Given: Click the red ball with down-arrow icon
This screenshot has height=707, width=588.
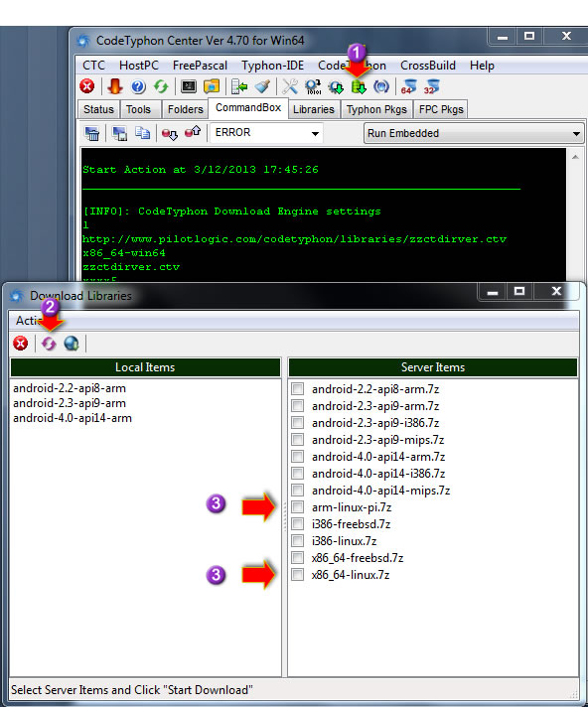Looking at the screenshot, I should pyautogui.click(x=170, y=134).
